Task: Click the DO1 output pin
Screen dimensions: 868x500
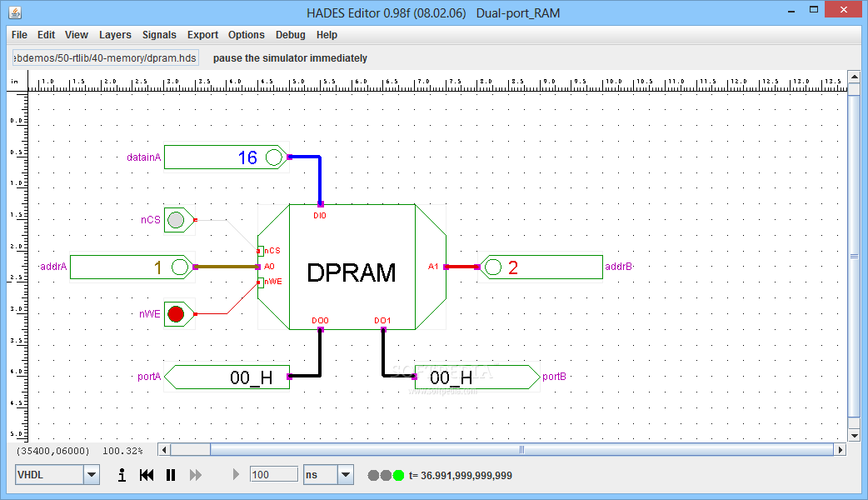Action: pyautogui.click(x=383, y=329)
